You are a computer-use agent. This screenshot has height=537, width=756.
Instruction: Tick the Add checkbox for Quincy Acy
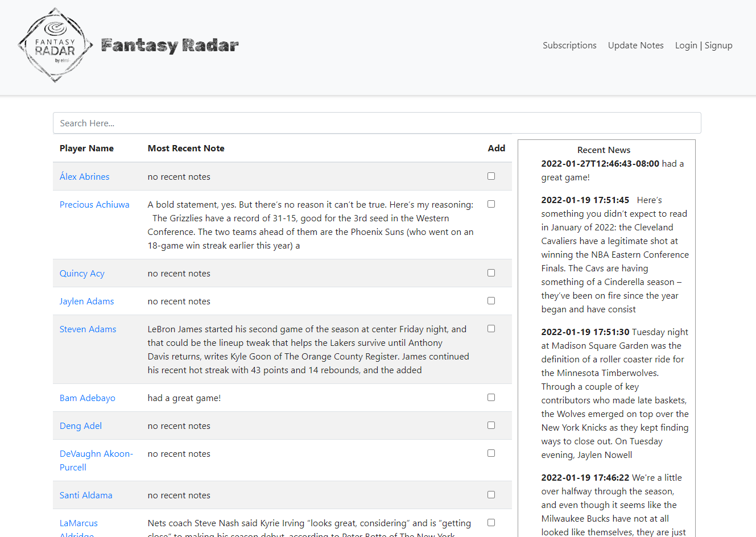[x=491, y=273]
